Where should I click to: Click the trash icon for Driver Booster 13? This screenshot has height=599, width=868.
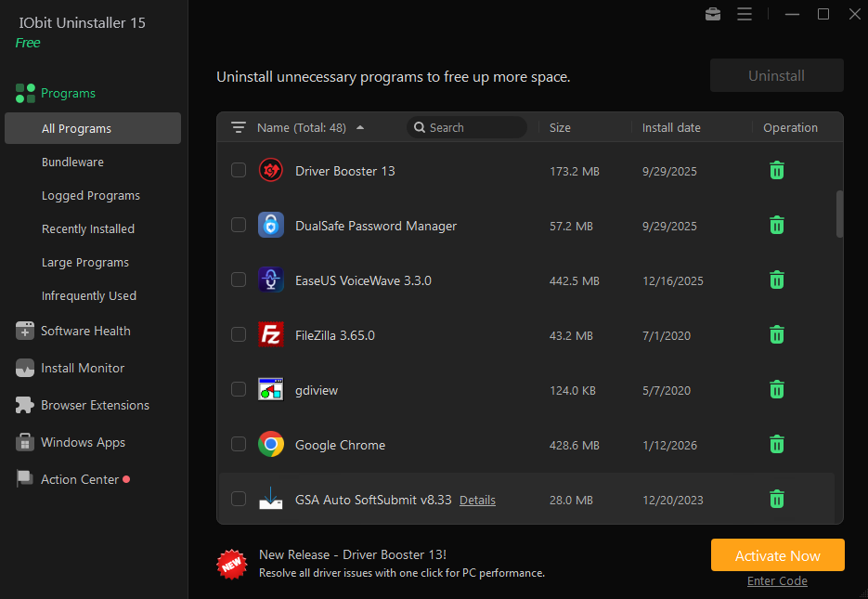tap(777, 171)
